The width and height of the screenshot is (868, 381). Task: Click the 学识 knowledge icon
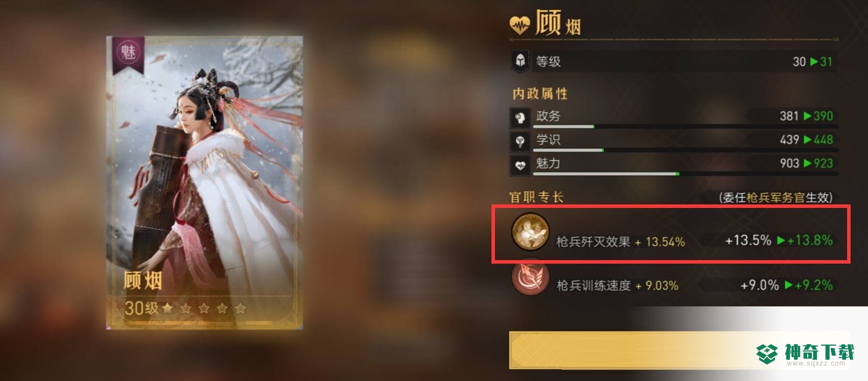point(520,142)
